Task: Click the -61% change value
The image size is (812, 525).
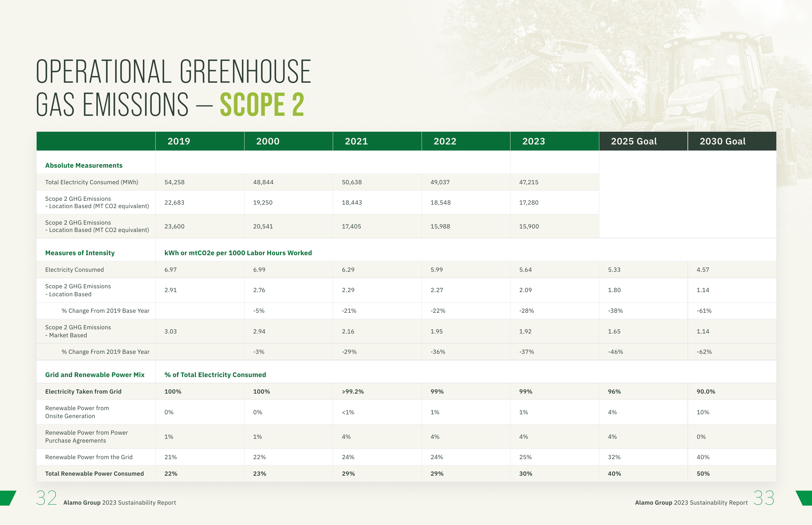Action: 704,311
